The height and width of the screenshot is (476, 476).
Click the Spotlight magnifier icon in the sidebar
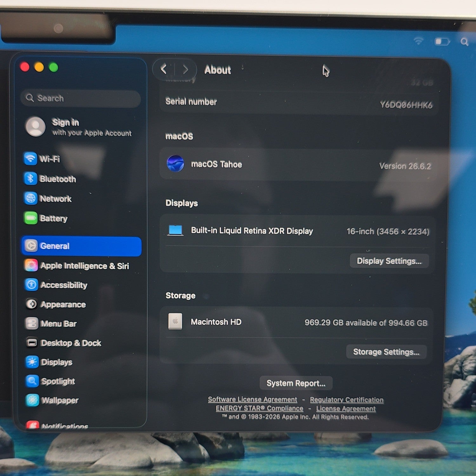pos(32,381)
